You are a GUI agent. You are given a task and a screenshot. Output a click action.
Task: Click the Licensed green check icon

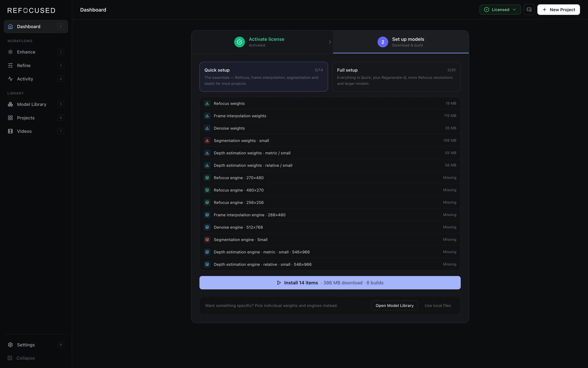point(487,10)
